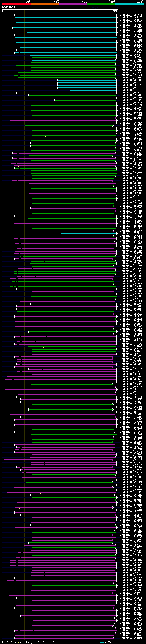The image size is (146, 644).
Task: Click the label UniRef100_B7FHN5
Action: pyautogui.click(x=131, y=40)
